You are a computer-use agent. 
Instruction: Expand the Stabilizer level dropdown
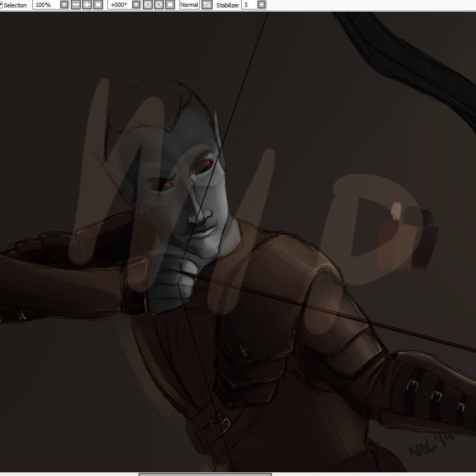tap(261, 5)
